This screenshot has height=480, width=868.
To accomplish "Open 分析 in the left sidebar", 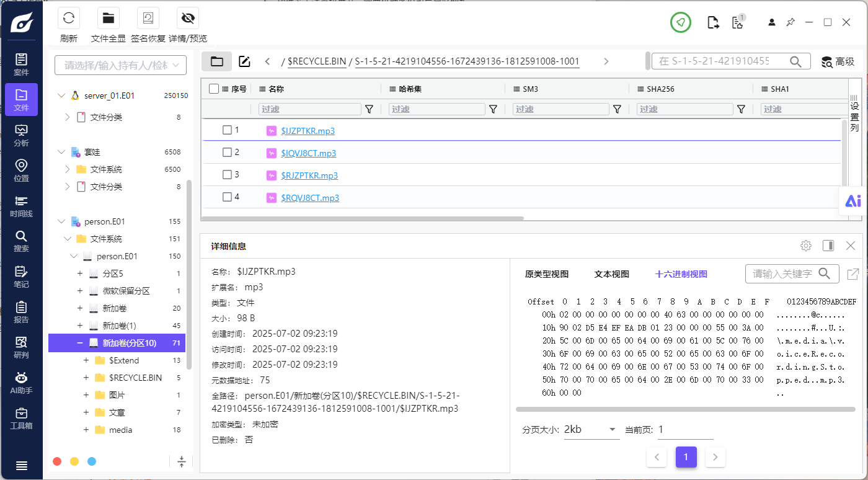I will [21, 135].
